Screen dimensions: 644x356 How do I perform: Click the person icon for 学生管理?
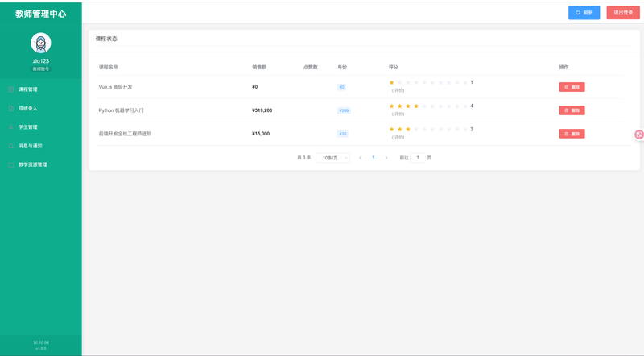(11, 127)
